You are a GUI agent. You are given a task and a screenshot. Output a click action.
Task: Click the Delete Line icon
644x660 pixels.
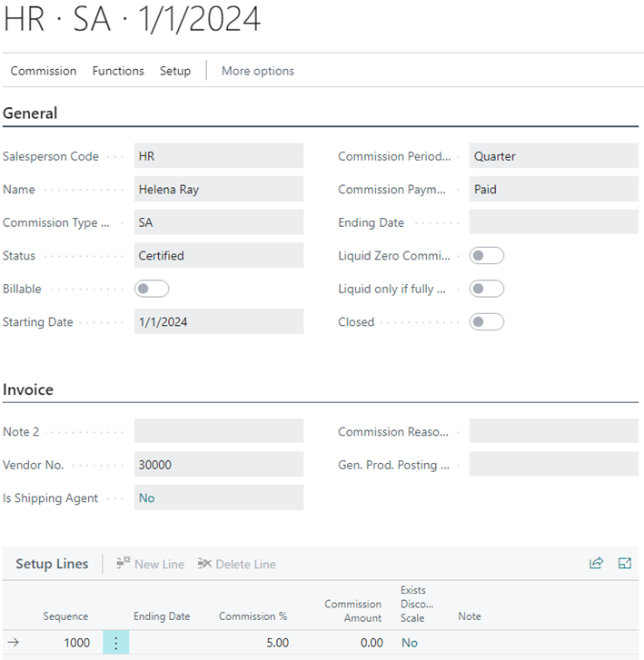[x=204, y=563]
